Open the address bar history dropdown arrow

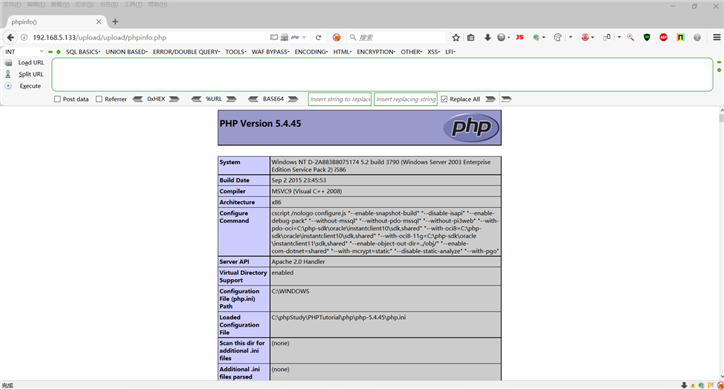click(x=304, y=37)
